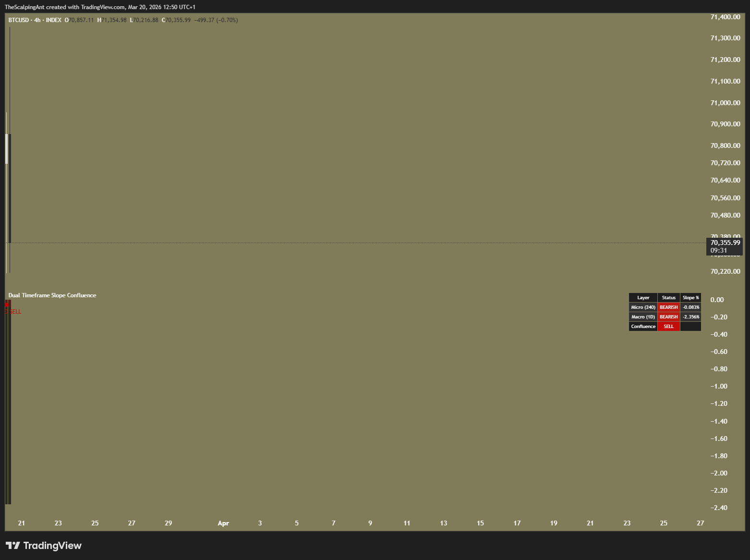Click the change value −499.37 (−0.70%)
The height and width of the screenshot is (560, 750).
click(216, 20)
